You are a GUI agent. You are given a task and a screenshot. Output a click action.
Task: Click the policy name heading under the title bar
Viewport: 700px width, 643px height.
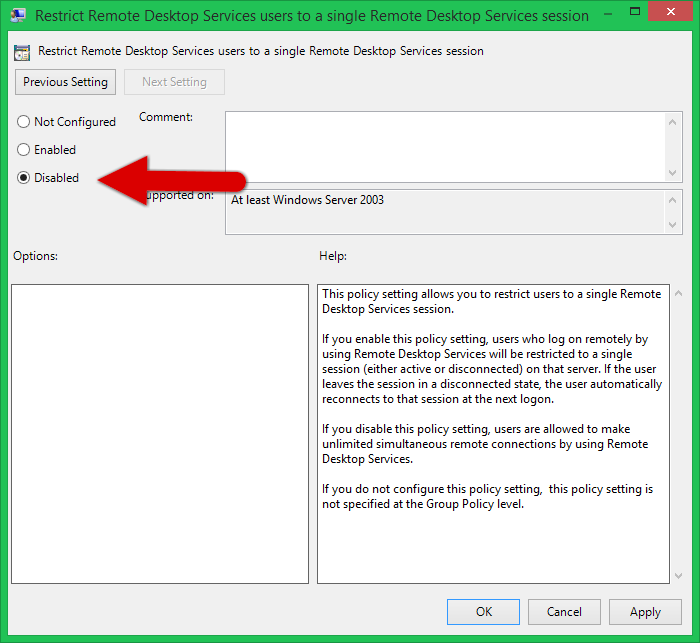pyautogui.click(x=260, y=51)
